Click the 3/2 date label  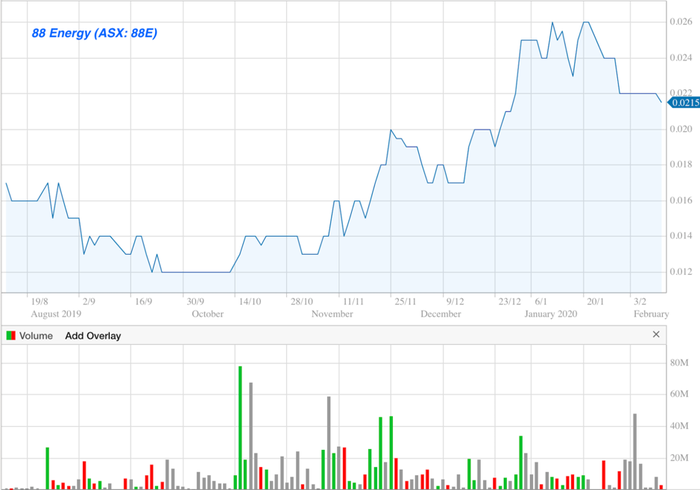[640, 302]
